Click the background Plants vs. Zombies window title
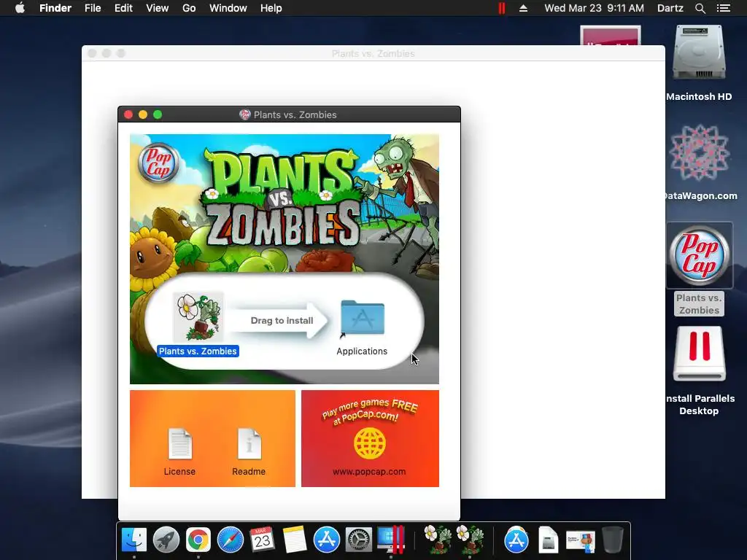This screenshot has width=747, height=560. (x=373, y=53)
